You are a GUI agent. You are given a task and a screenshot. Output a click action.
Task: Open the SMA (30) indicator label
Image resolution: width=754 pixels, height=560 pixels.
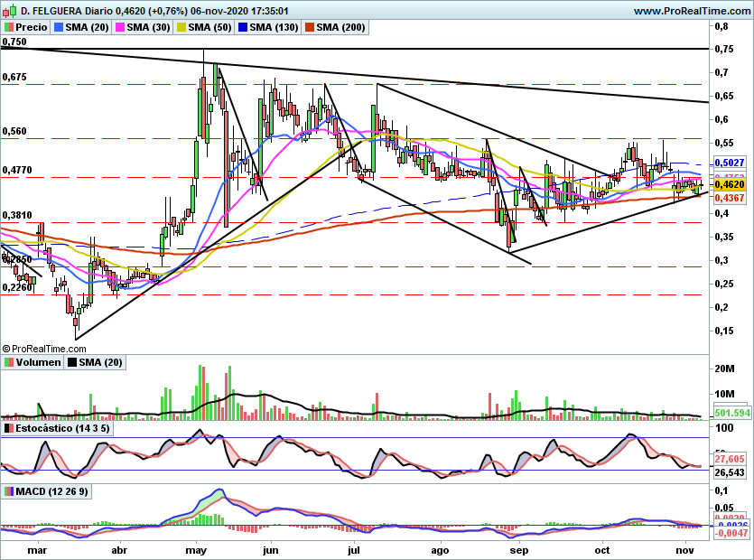148,27
